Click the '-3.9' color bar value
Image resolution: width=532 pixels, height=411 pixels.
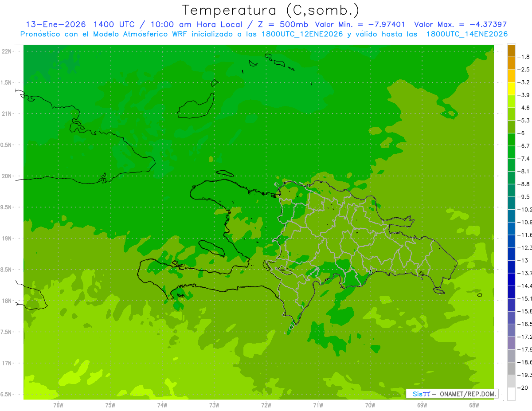(x=524, y=95)
